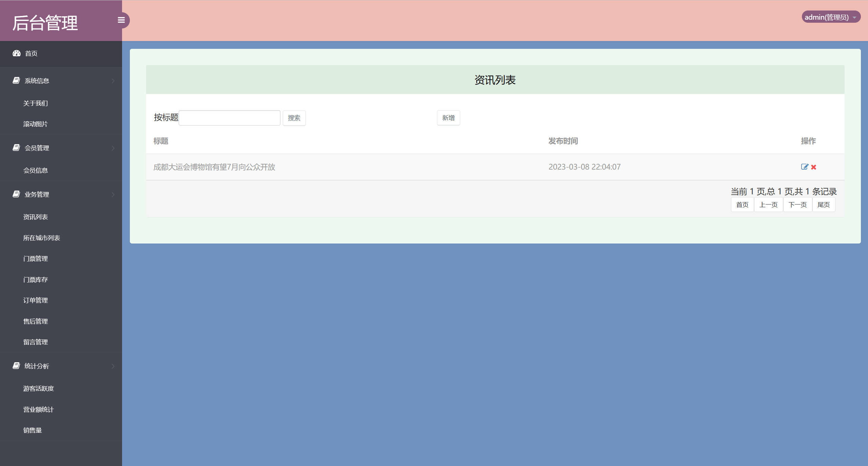The height and width of the screenshot is (466, 868).
Task: Click the 新增 button
Action: tap(448, 118)
